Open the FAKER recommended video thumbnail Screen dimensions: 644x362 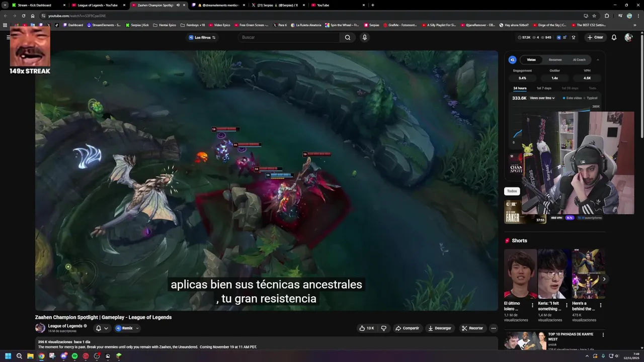(x=513, y=212)
